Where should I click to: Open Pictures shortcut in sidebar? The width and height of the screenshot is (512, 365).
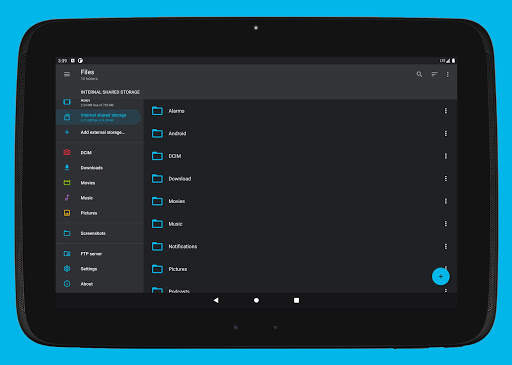[x=99, y=213]
